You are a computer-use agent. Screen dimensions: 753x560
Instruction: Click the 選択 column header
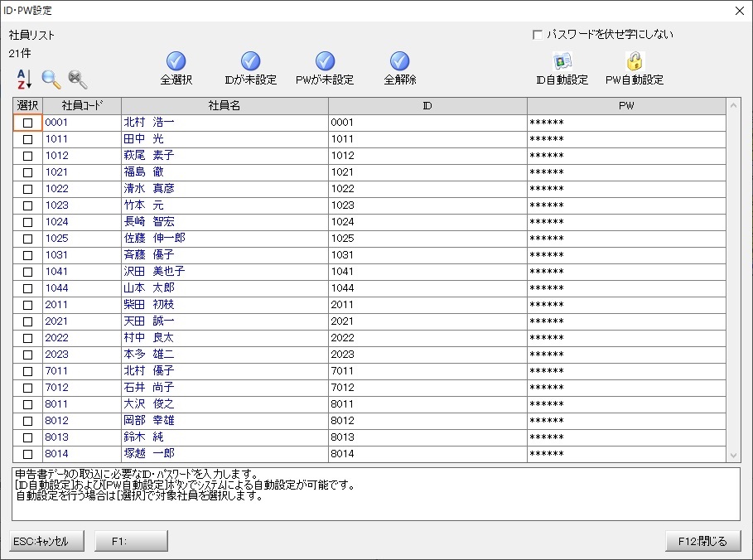coord(28,106)
